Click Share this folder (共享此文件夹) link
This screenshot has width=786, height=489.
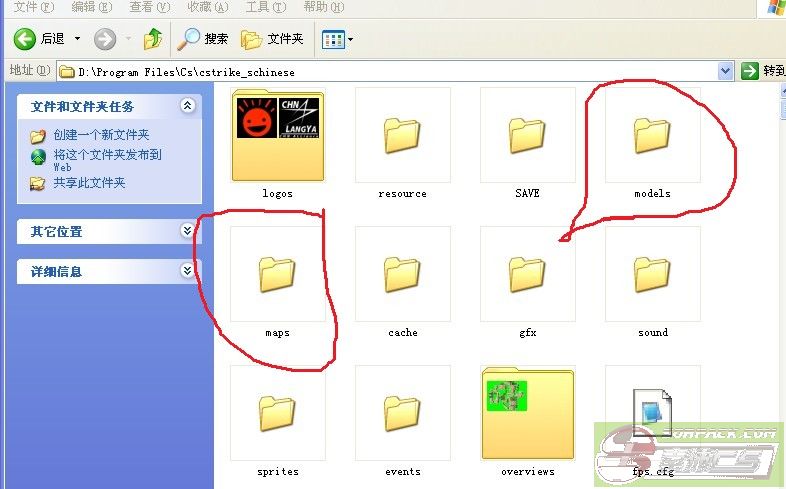point(89,183)
